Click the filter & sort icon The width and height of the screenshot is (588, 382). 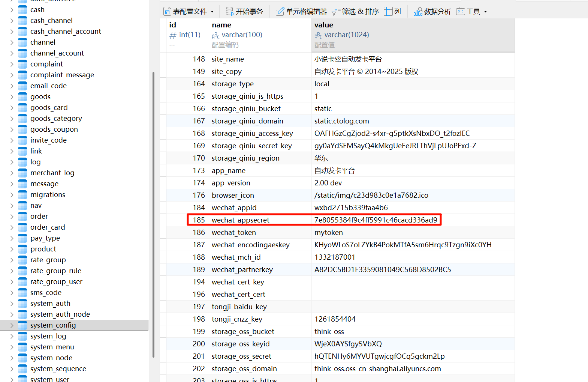[336, 12]
